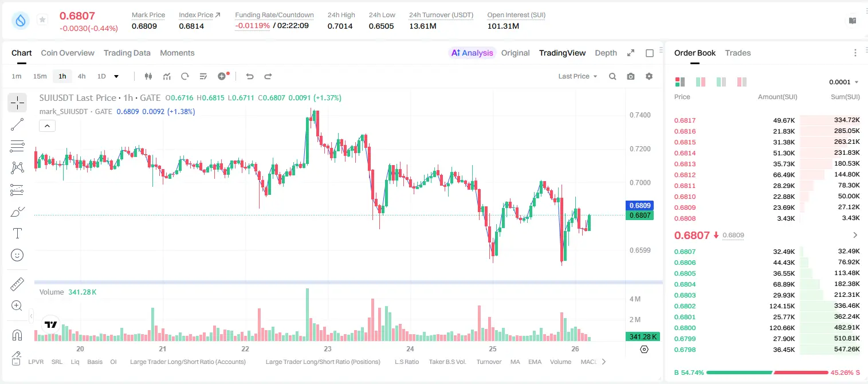The width and height of the screenshot is (868, 384).
Task: Click the 0.6812 ask price row
Action: (x=767, y=175)
